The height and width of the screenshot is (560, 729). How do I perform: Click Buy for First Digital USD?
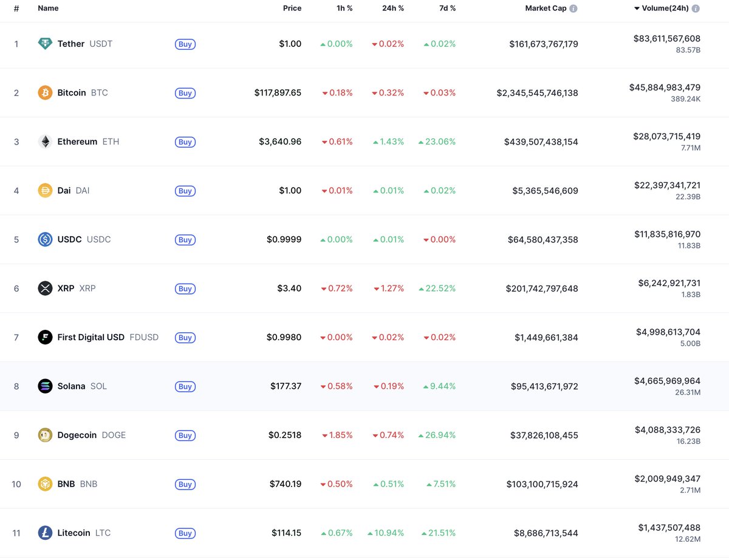click(185, 338)
